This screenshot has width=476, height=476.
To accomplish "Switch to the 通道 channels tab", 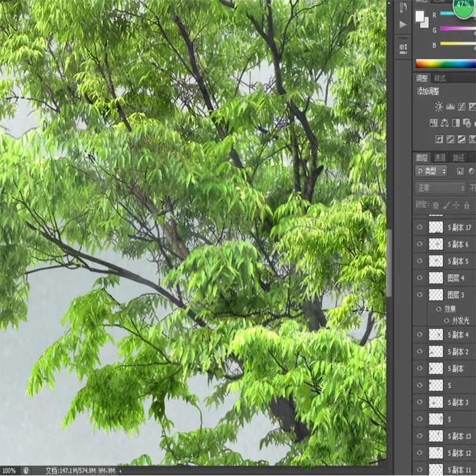I will (440, 158).
